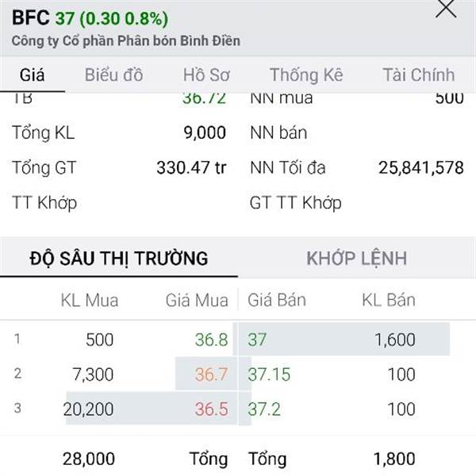This screenshot has width=476, height=476.
Task: Click ask price 37.2
Action: (x=264, y=409)
